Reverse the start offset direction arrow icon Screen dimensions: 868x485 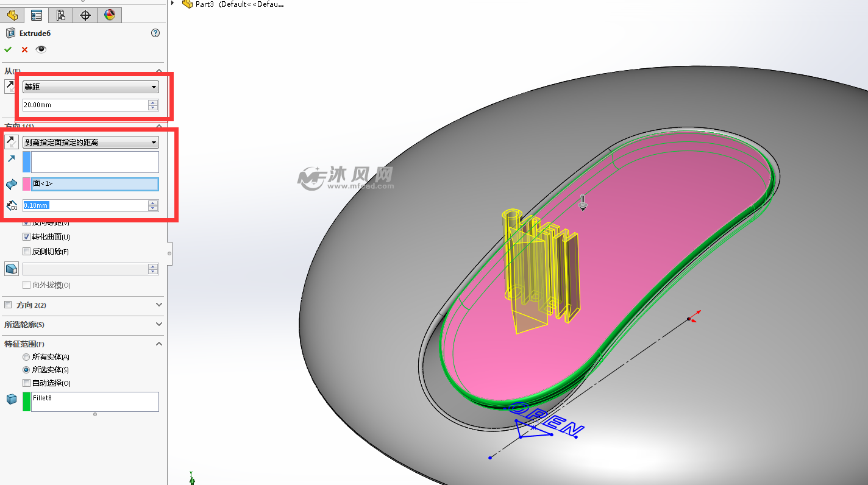click(x=10, y=87)
